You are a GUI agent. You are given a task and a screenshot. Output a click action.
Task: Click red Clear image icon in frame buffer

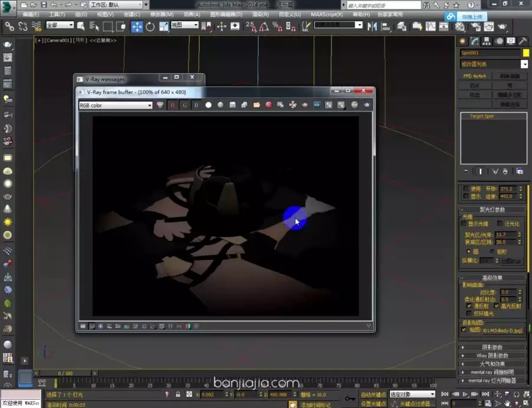pyautogui.click(x=269, y=105)
